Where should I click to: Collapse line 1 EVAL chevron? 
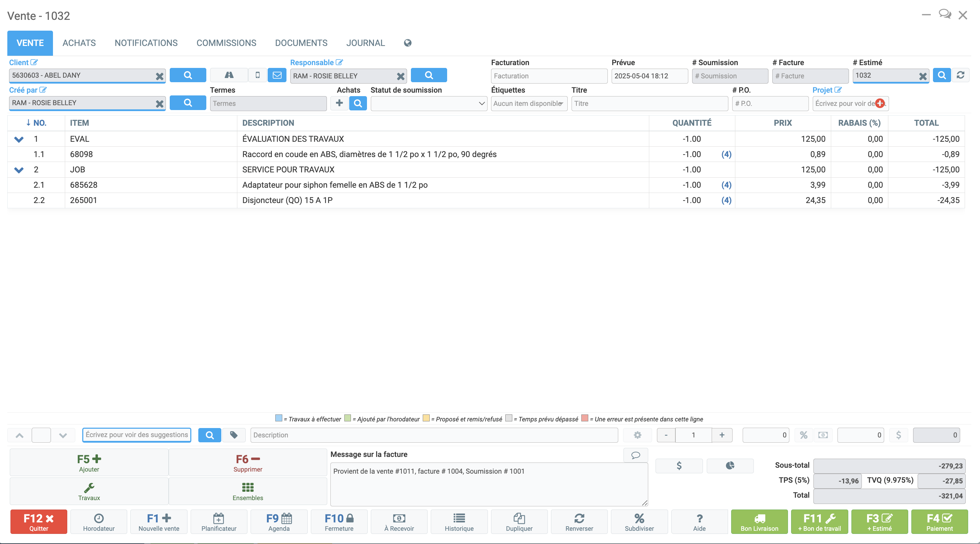tap(18, 139)
